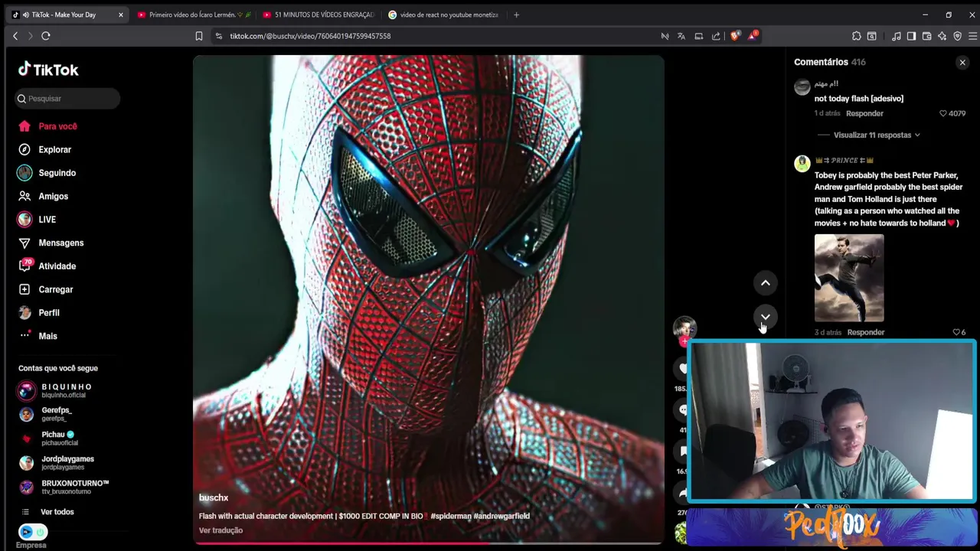Toggle the browser sidebar panel

(x=911, y=36)
